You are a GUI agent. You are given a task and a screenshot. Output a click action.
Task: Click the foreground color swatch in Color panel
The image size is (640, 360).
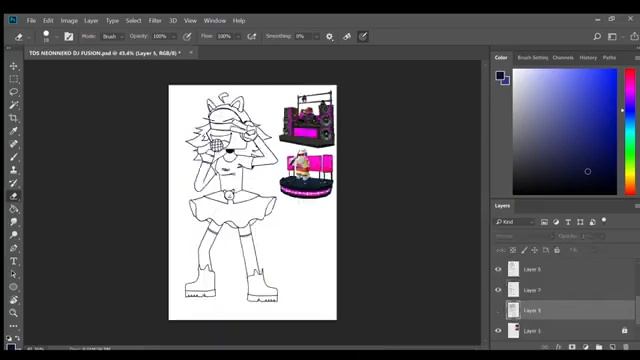(500, 75)
